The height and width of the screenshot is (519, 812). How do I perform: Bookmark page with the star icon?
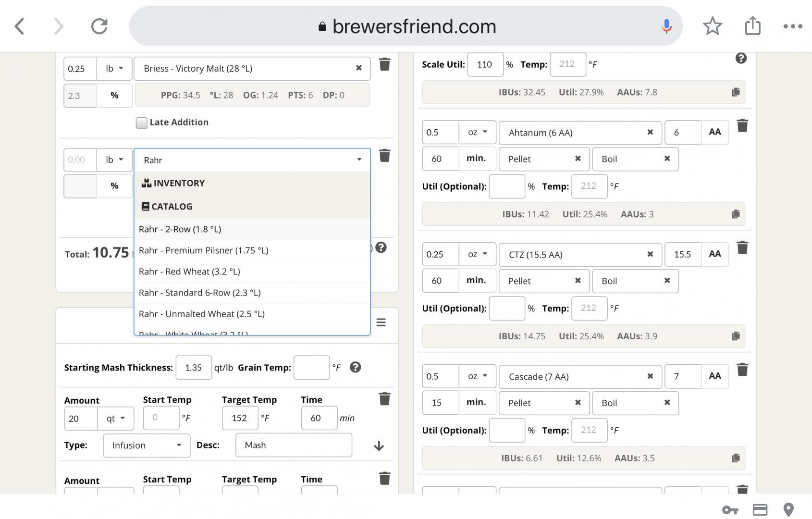[712, 26]
